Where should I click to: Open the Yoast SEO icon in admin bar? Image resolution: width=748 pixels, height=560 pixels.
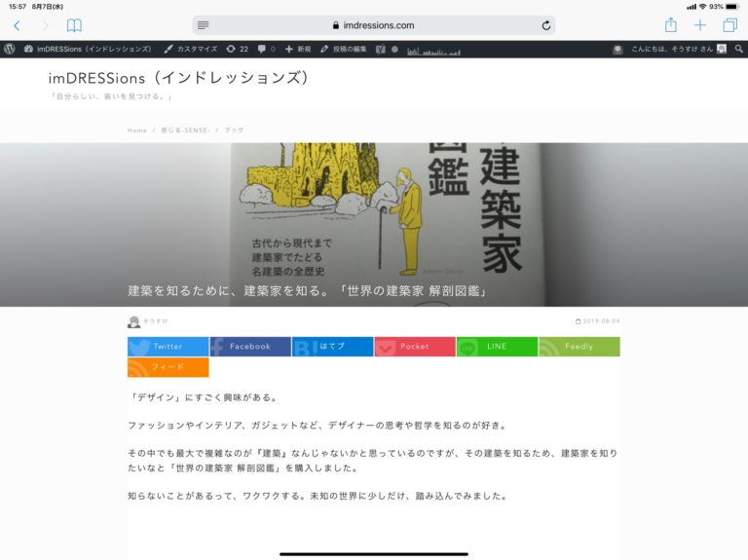(380, 49)
